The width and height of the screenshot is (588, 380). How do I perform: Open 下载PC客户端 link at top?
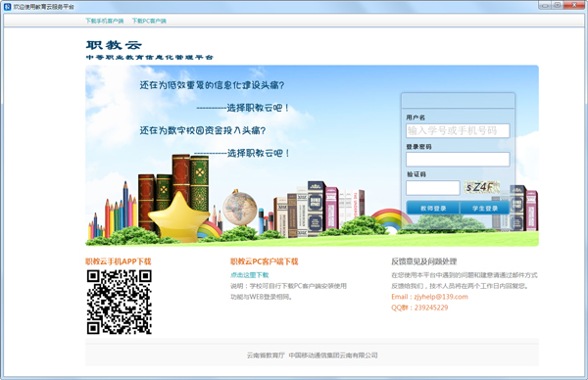point(149,21)
